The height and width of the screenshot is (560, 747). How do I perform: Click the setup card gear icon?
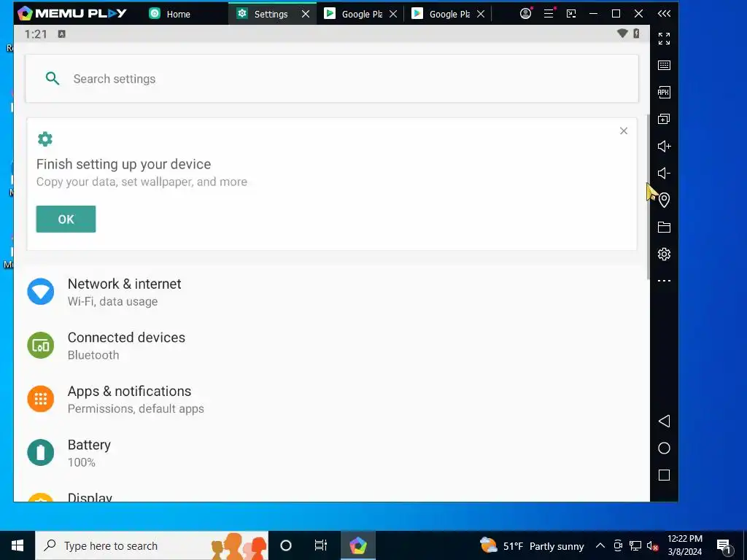coord(44,139)
